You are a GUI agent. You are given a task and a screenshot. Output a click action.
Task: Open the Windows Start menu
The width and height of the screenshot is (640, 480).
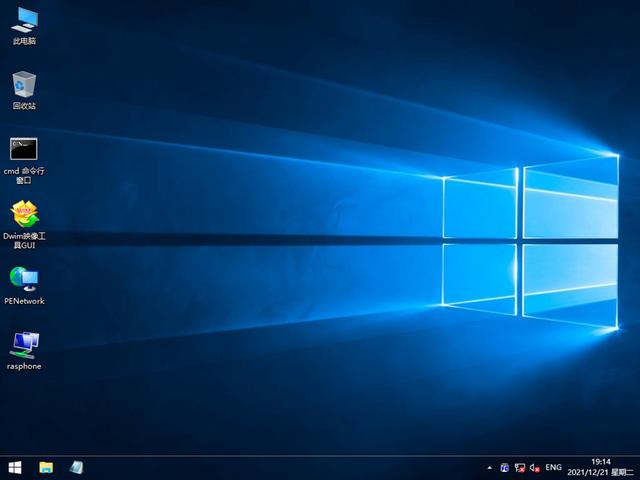15,468
